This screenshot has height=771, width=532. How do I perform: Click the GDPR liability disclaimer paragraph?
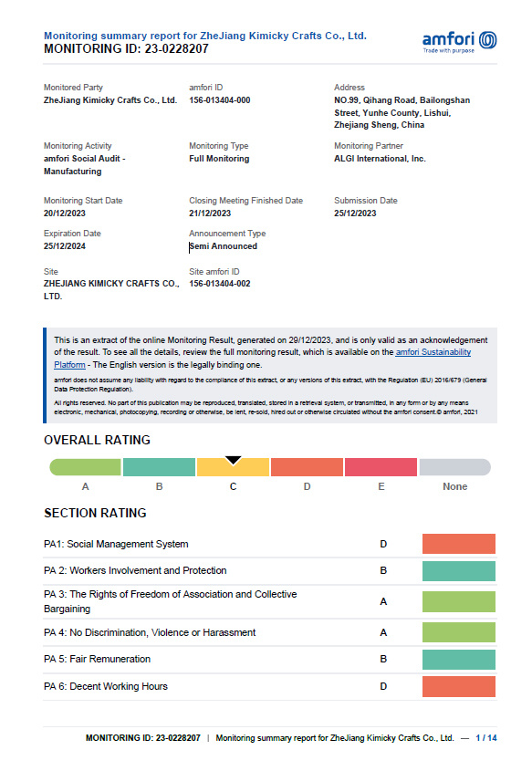click(270, 384)
